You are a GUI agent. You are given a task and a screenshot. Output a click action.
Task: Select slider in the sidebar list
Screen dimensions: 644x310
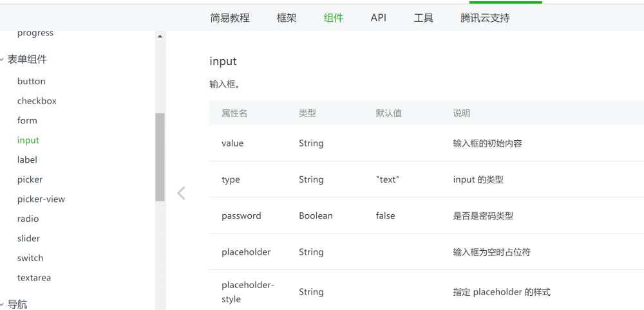[28, 239]
